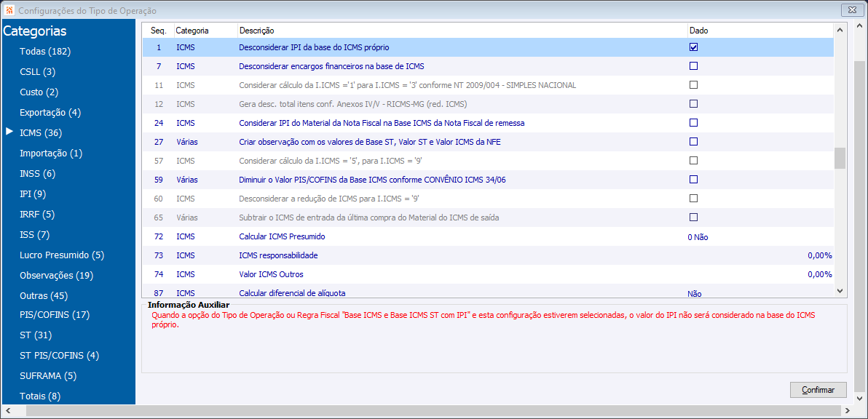This screenshot has width=868, height=419.
Task: Toggle checkbox for RICMS-MG Anexos IV/V row
Action: coord(693,103)
